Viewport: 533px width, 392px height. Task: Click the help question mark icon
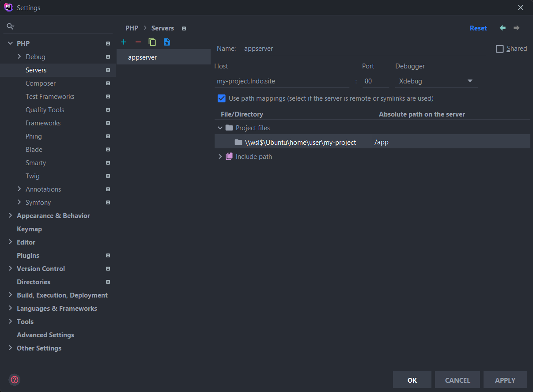tap(14, 380)
